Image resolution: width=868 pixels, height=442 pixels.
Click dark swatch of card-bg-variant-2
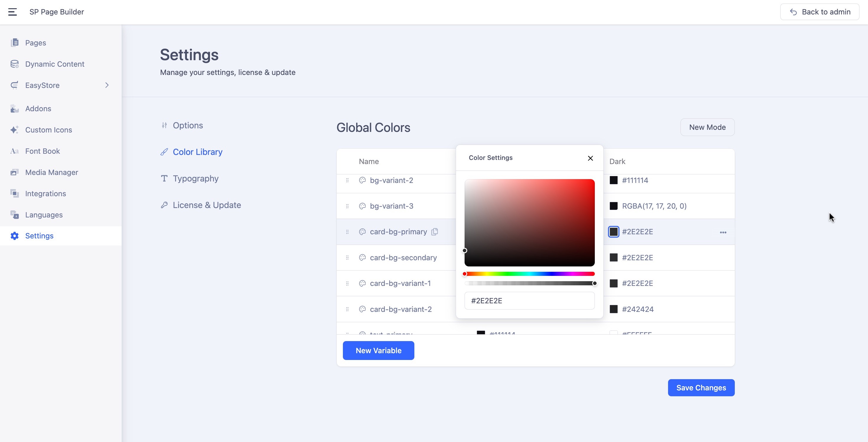coord(614,309)
